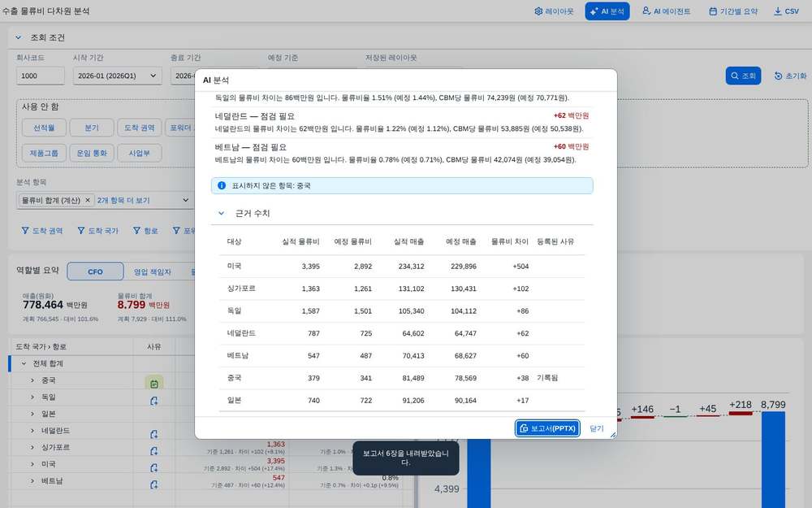Screen dimensions: 812x508
Task: Switch to the CFO role tab
Action: point(95,271)
